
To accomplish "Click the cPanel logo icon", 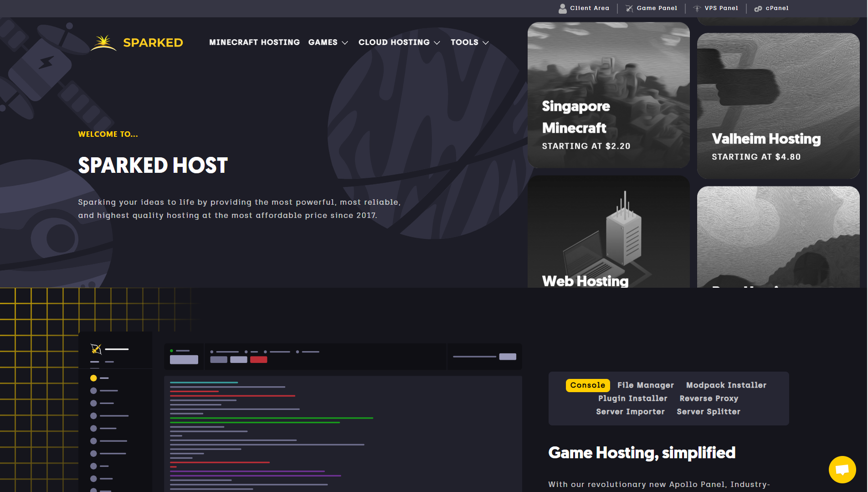I will (x=758, y=8).
